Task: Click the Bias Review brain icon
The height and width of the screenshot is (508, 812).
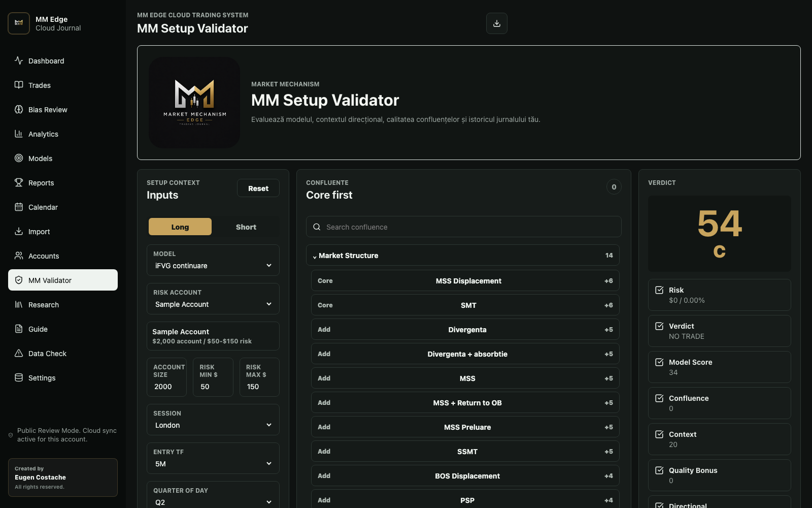Action: [19, 109]
